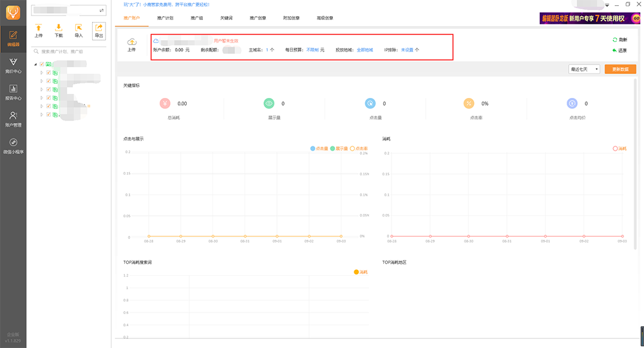The width and height of the screenshot is (644, 348).
Task: Click the 导出 export toolbar icon
Action: 99,31
